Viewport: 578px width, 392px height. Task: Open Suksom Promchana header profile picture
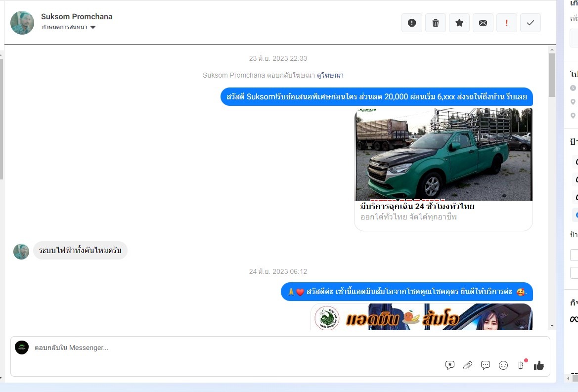pos(22,22)
